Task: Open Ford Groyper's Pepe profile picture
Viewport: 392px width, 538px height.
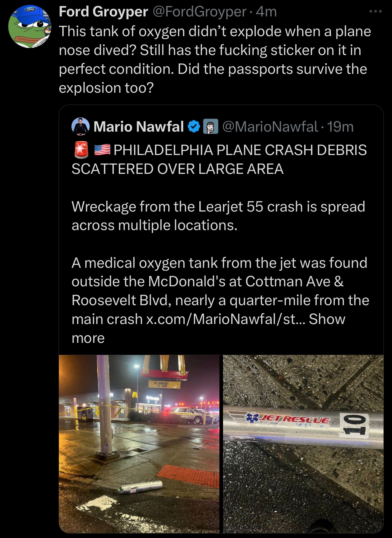Action: [29, 27]
